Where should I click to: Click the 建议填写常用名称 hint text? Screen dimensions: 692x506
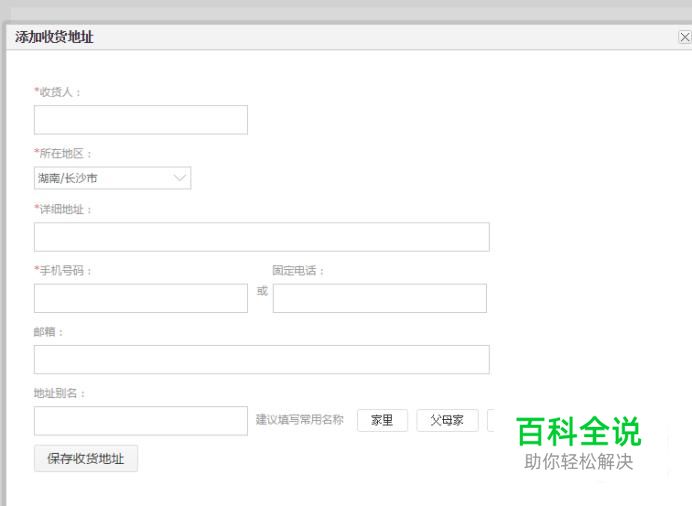click(300, 420)
